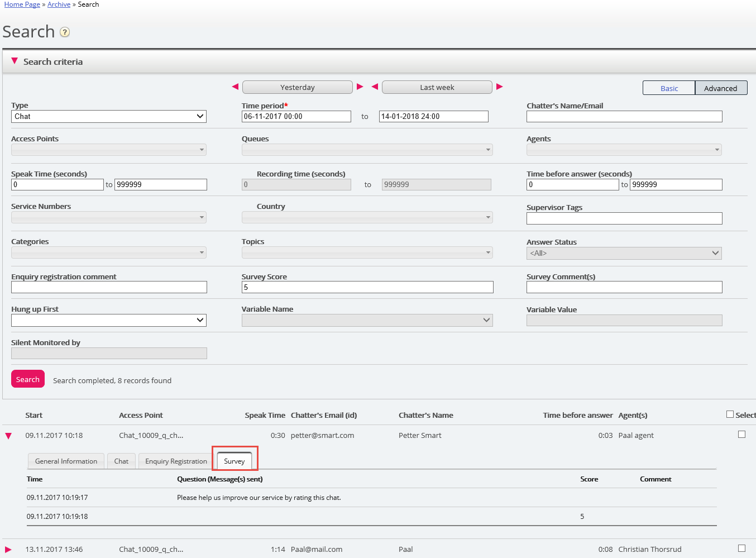Collapse the 09.11.2017 10:18 result row
The height and width of the screenshot is (558, 756).
click(x=8, y=436)
